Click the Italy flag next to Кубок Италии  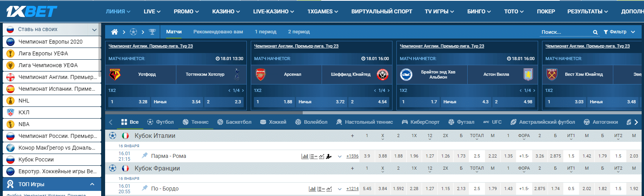coord(125,136)
